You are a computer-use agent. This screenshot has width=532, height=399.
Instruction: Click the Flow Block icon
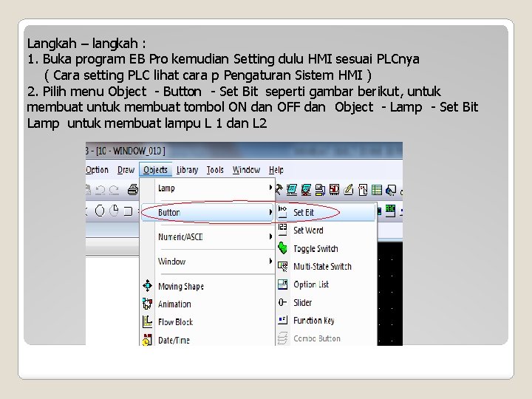coord(147,321)
